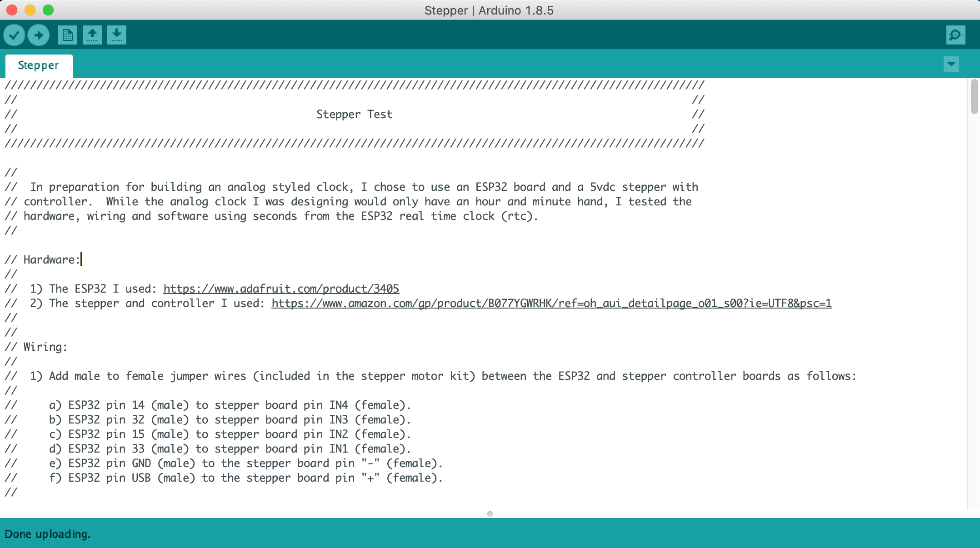Click the vertical scrollbar thumb in the editor

(974, 96)
